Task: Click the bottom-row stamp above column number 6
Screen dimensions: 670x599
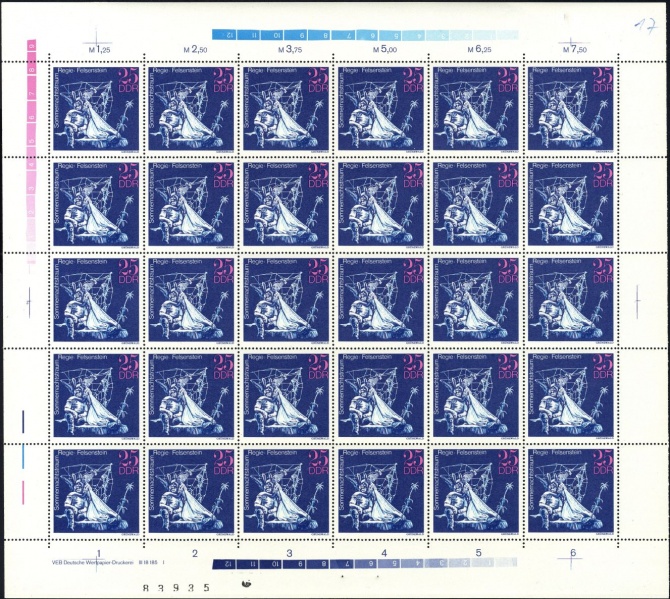Action: (x=570, y=490)
